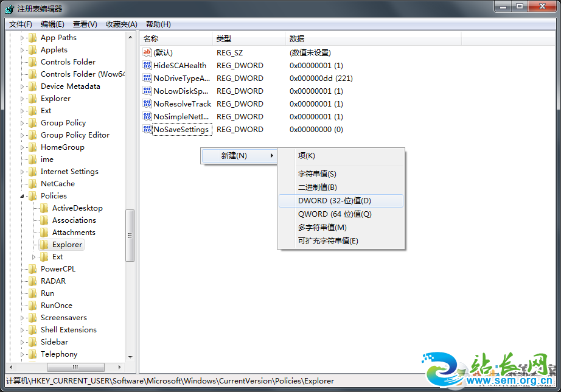The image size is (561, 392).
Task: Click the 名称 column header
Action: pyautogui.click(x=150, y=39)
